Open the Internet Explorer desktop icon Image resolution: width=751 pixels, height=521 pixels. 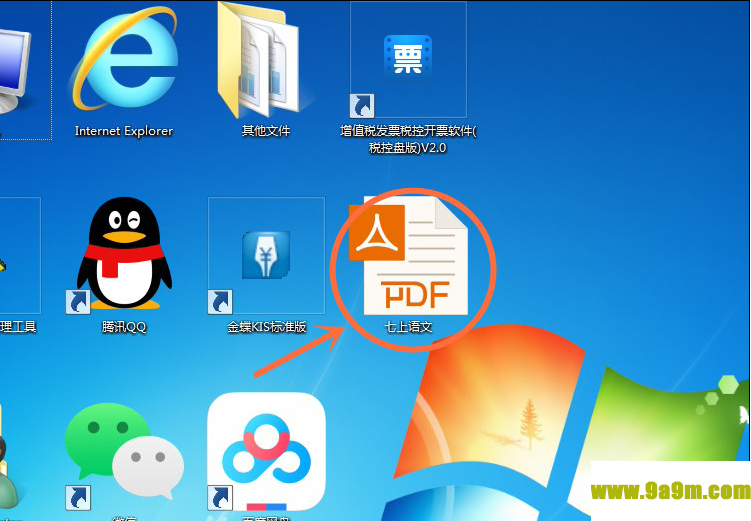124,57
